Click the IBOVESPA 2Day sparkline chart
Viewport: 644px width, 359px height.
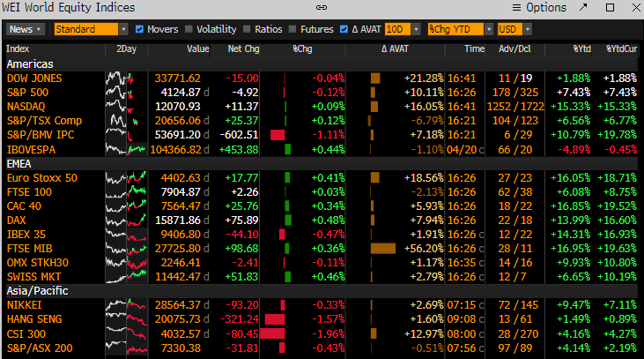(126, 150)
